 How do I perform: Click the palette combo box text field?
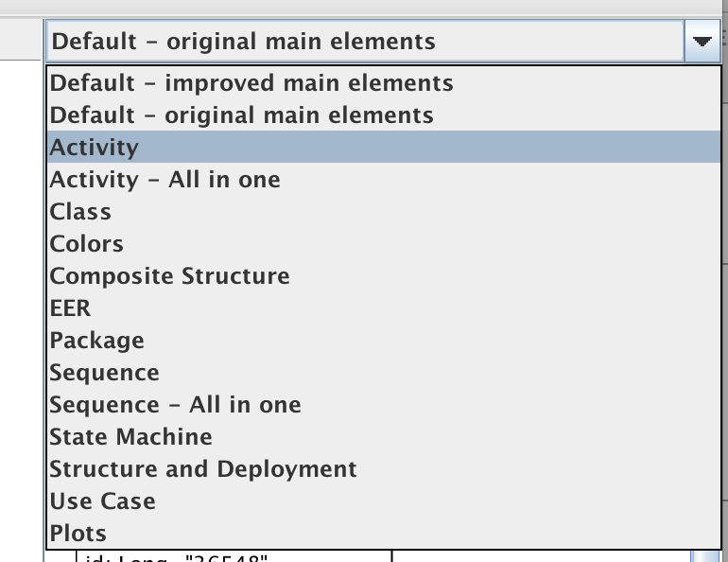tap(365, 41)
